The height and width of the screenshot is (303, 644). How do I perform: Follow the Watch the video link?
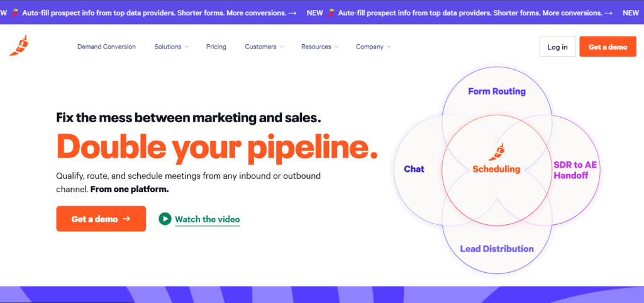[207, 219]
